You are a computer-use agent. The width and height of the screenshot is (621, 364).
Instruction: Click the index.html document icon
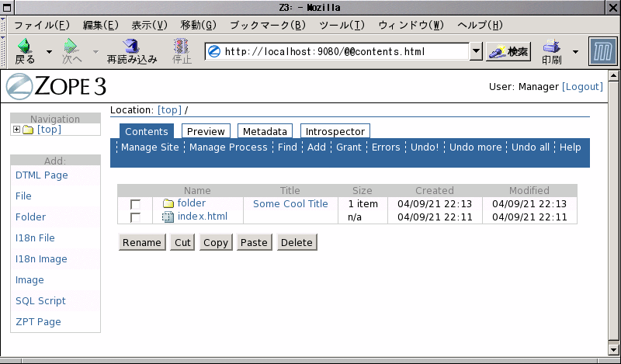coord(168,217)
